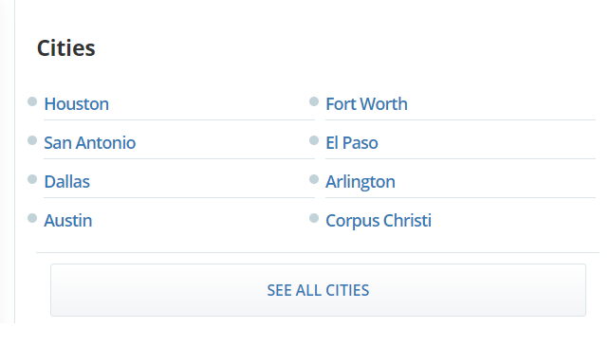Select the Dallas city link
Screen dimensions: 610x364
click(x=67, y=182)
